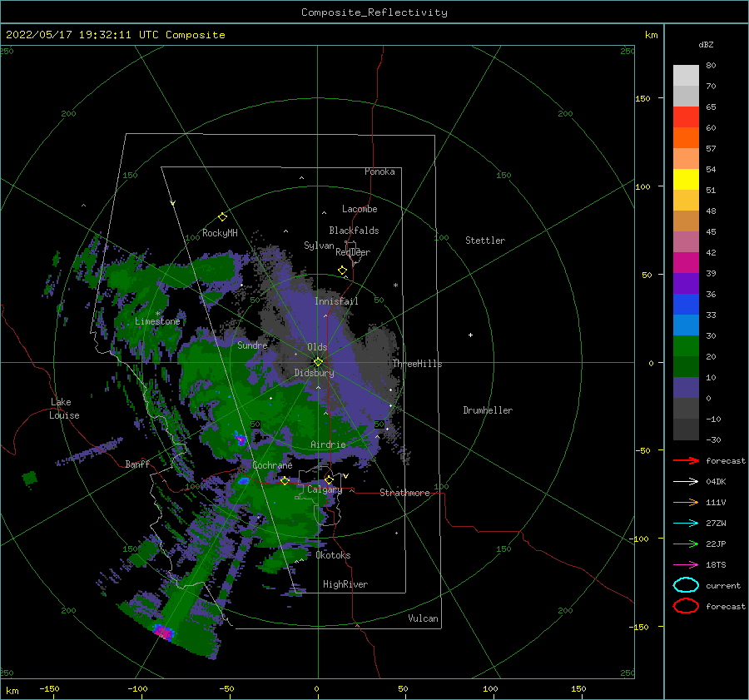
Task: Click the white asterisk marker above Limestone
Action: pos(157,314)
